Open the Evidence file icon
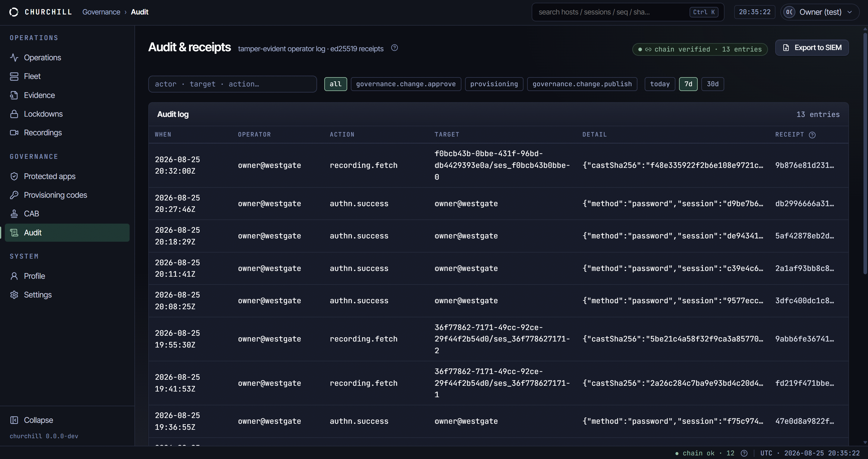The height and width of the screenshot is (459, 868). [x=14, y=95]
